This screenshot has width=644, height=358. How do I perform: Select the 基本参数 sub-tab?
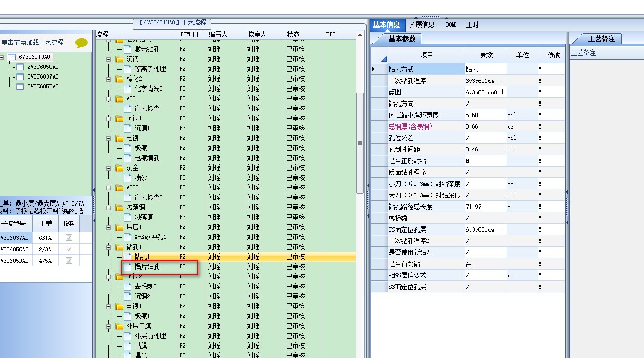pos(402,39)
